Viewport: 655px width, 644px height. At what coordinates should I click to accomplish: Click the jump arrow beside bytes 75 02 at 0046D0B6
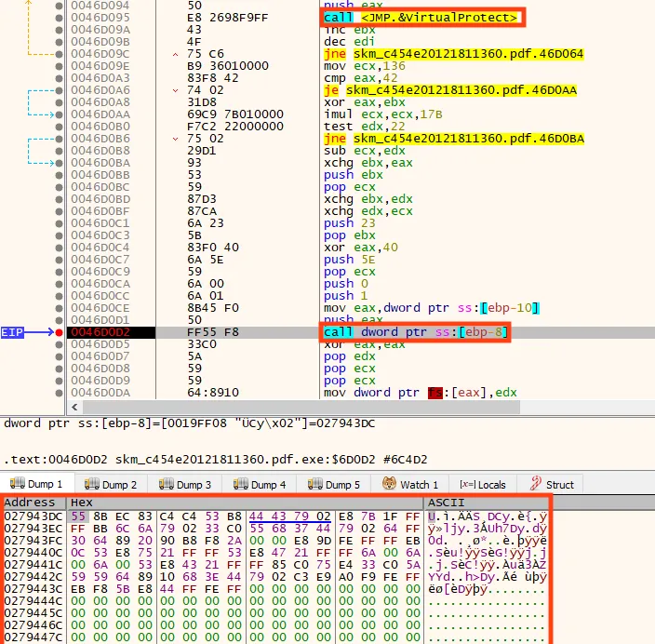point(176,140)
